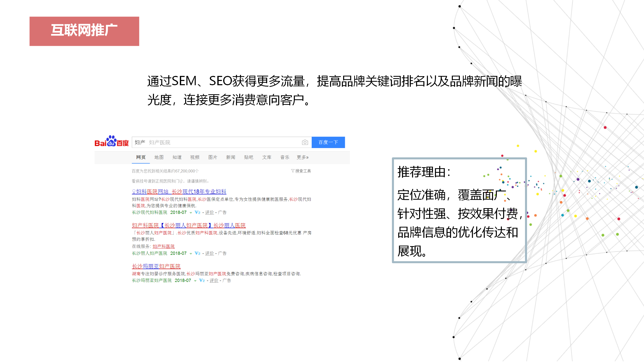Click the 百度一下 search button
The height and width of the screenshot is (362, 644).
point(328,143)
